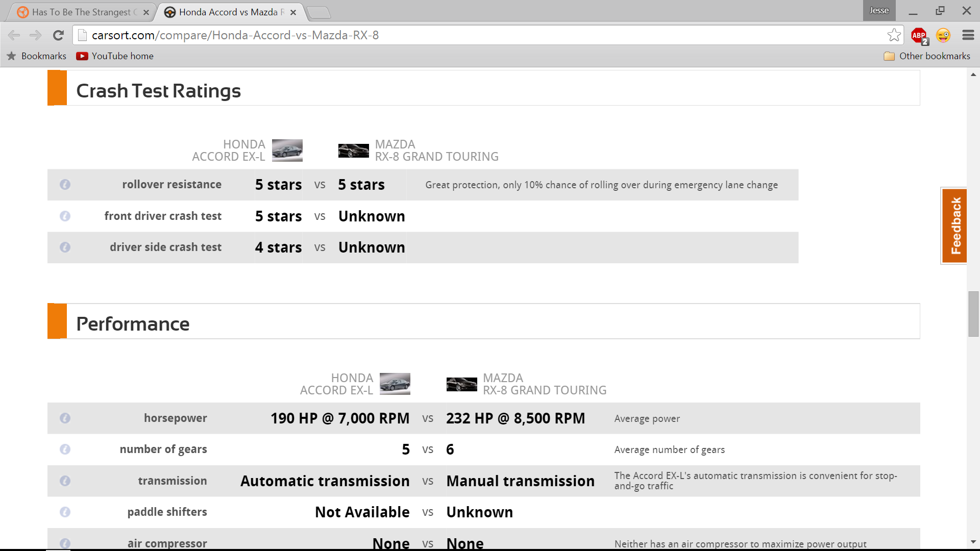This screenshot has height=551, width=980.
Task: Click Honda Accord thumbnail in Crash Test section
Action: point(287,151)
